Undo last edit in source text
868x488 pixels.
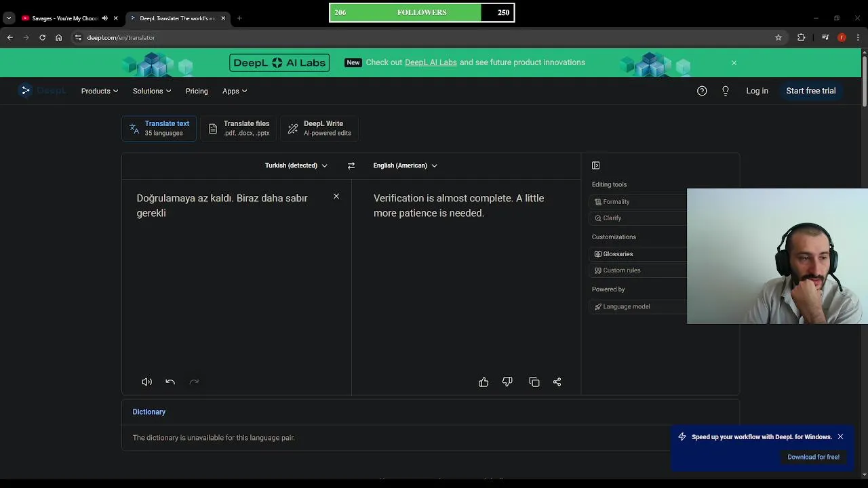click(170, 382)
